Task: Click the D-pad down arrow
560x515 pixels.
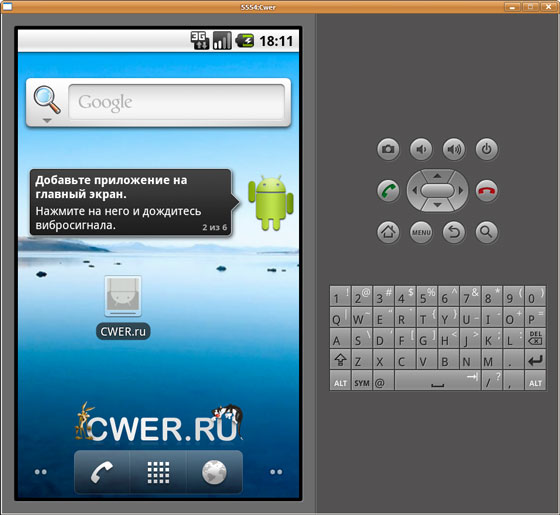Action: (x=438, y=205)
